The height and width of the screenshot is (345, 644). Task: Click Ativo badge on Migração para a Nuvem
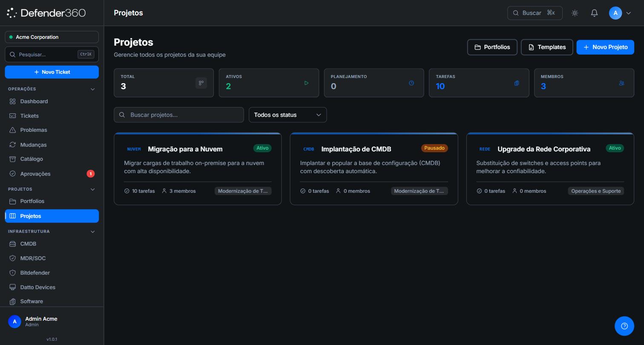coord(262,148)
